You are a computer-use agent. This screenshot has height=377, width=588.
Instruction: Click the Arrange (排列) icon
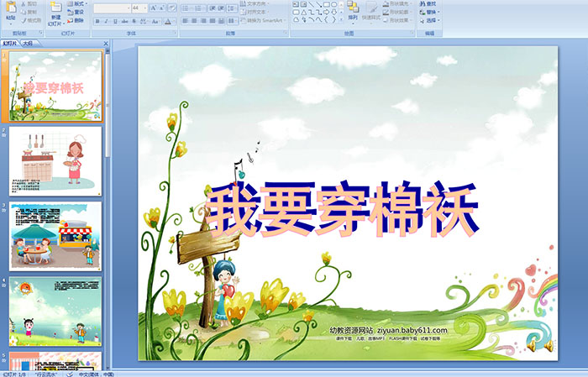point(353,12)
